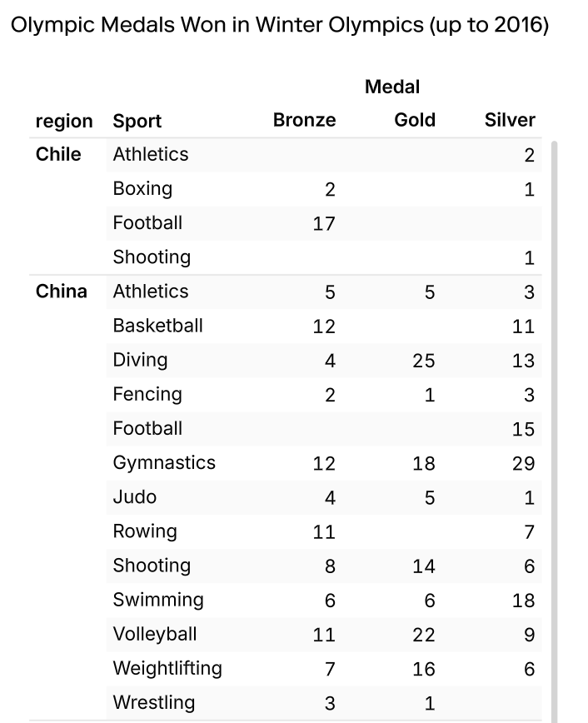Click the Gymnastics silver count of 29
This screenshot has width=588, height=723.
pos(523,464)
